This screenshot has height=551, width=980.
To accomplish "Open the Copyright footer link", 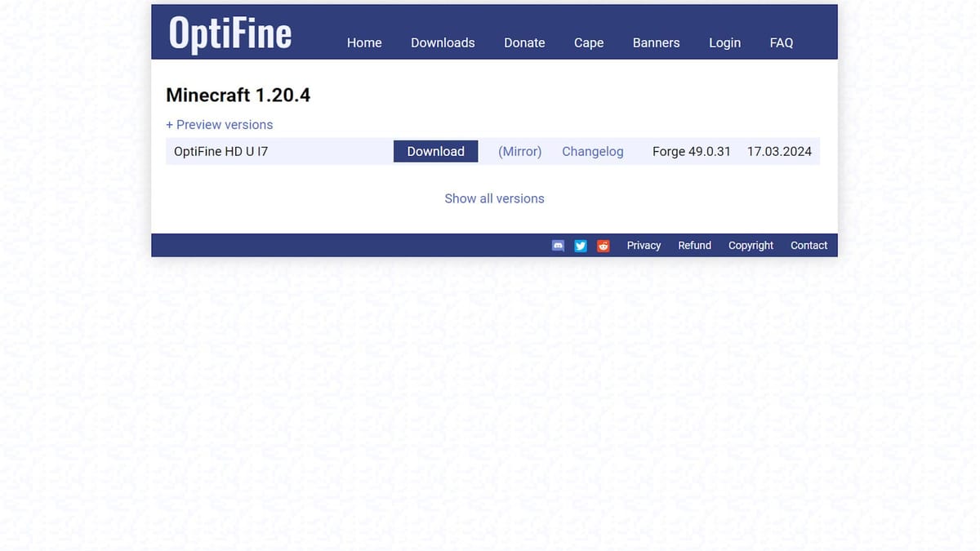I will [751, 245].
